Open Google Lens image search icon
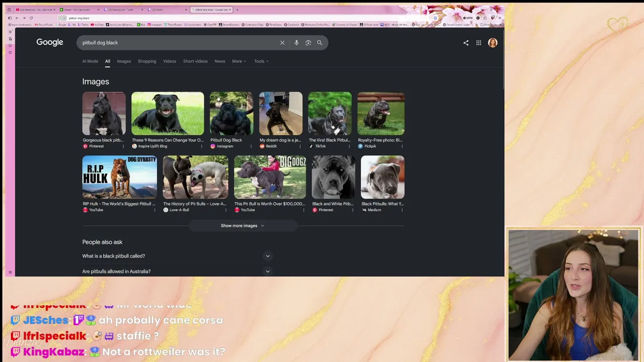Viewport: 644px width, 362px height. [308, 43]
